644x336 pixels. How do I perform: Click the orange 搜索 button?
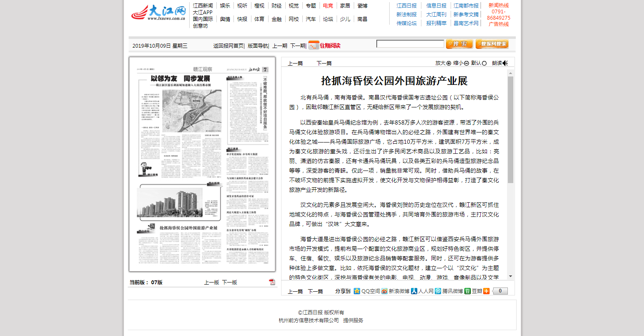click(x=459, y=44)
